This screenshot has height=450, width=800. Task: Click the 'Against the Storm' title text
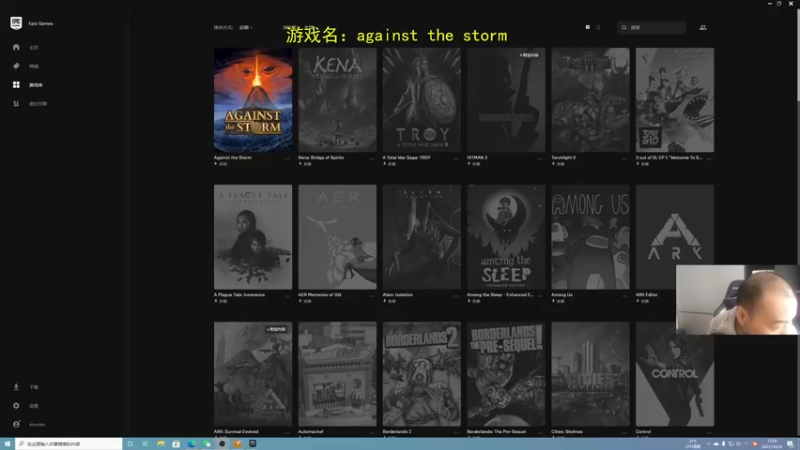point(233,158)
